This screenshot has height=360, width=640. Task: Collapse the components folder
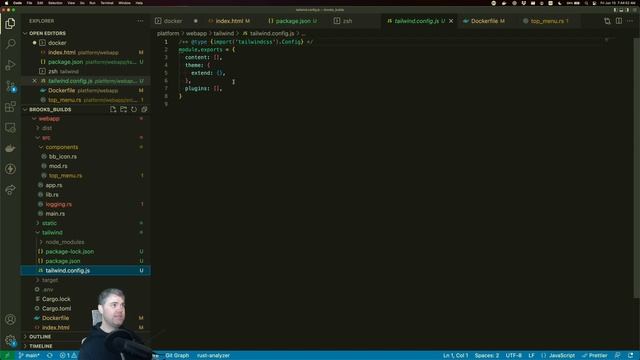tap(61, 147)
